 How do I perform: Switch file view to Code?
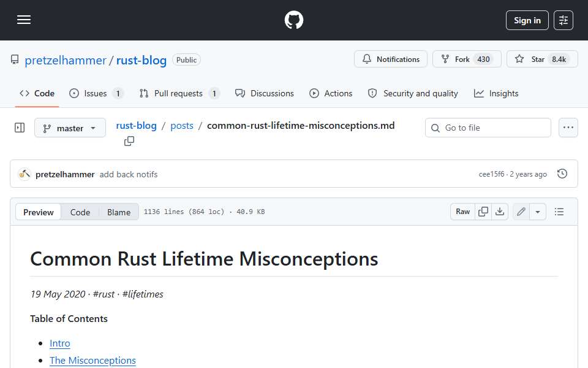point(80,212)
